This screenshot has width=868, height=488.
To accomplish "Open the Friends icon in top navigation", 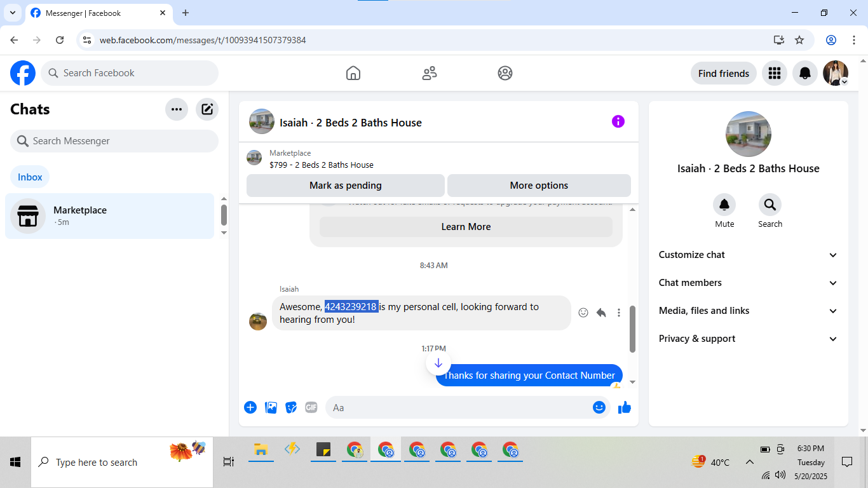I will tap(430, 73).
